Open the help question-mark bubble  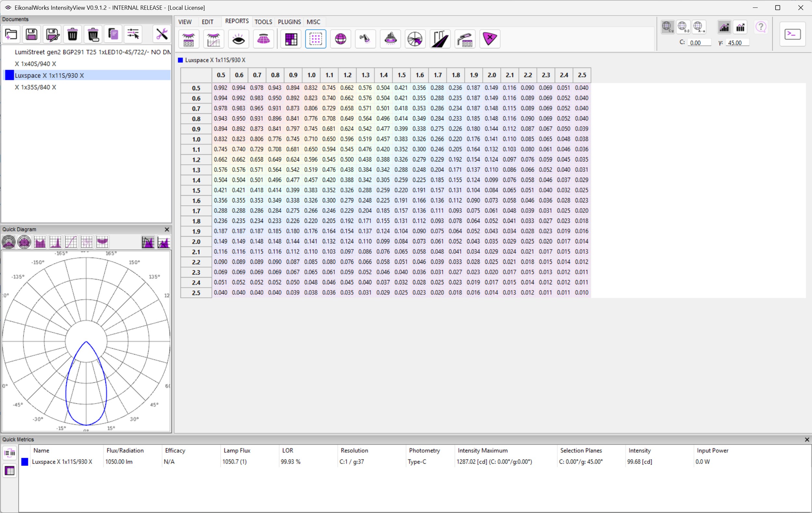761,27
